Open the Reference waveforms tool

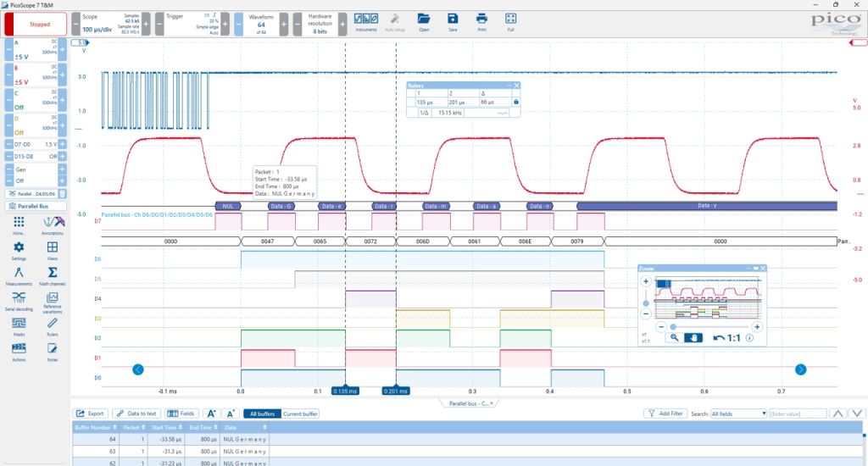point(52,302)
